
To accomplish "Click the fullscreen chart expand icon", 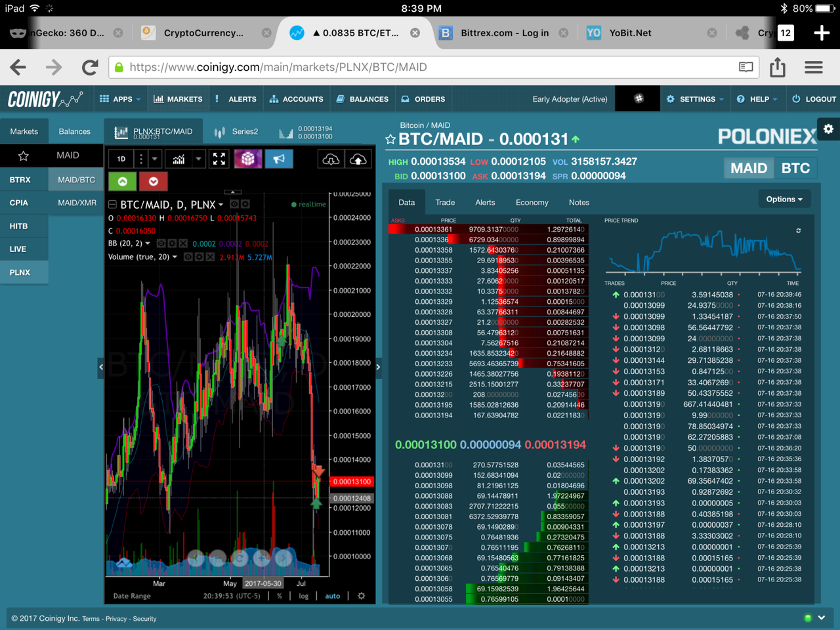I will pos(219,159).
